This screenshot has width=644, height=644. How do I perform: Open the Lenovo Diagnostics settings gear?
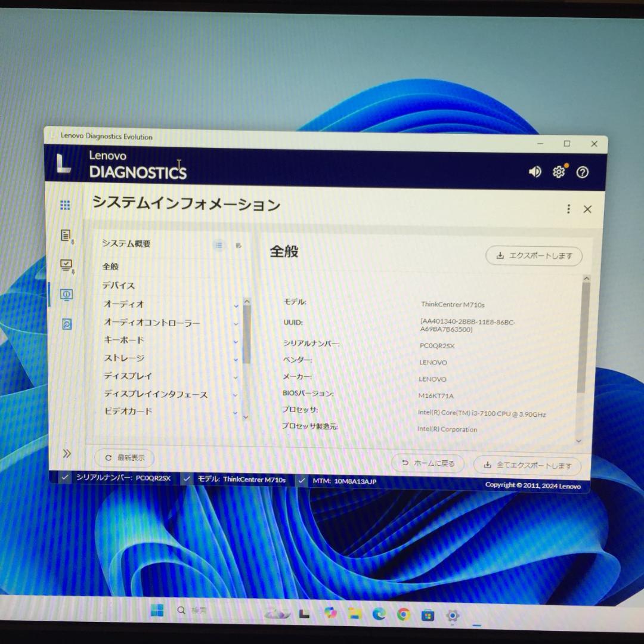click(x=558, y=172)
